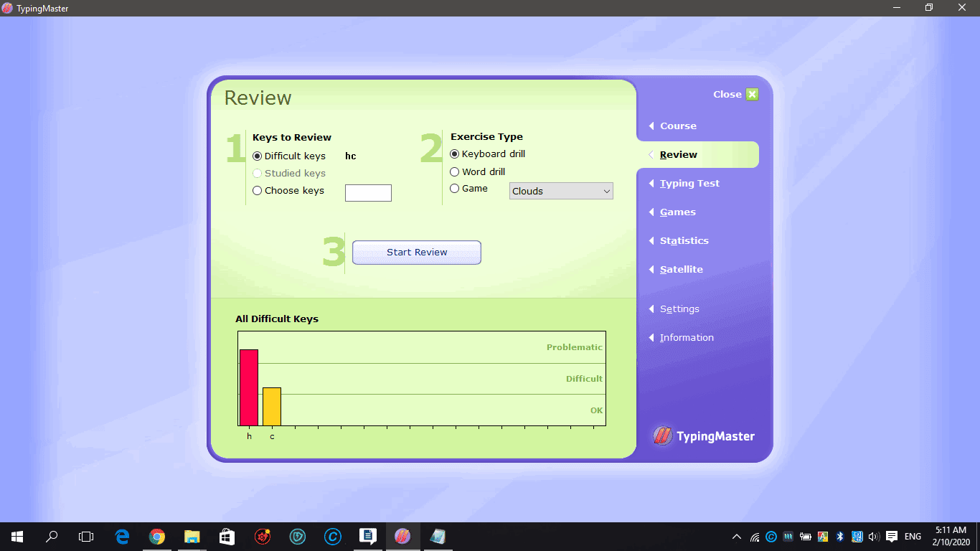The height and width of the screenshot is (551, 980).
Task: Click the yellow c key bar
Action: pyautogui.click(x=272, y=407)
